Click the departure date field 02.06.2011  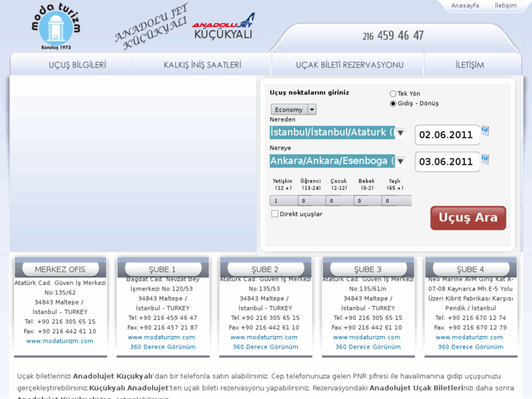coord(447,135)
